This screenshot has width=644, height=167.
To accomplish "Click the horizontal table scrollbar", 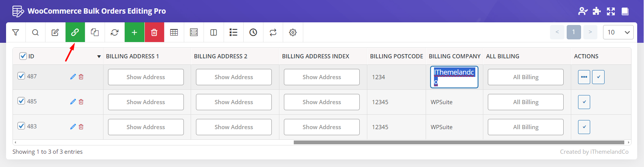I will pos(459,142).
